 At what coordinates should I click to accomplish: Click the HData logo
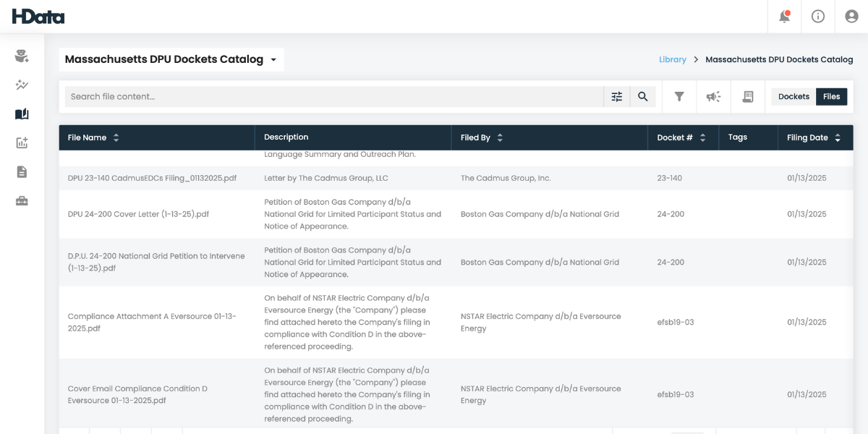[38, 16]
